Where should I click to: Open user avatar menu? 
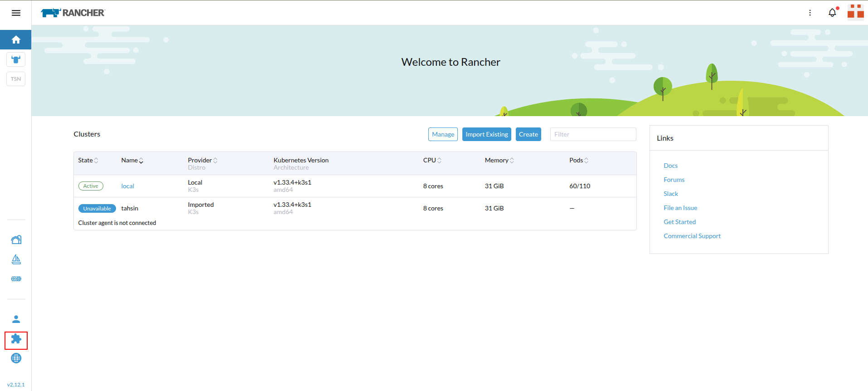[855, 12]
